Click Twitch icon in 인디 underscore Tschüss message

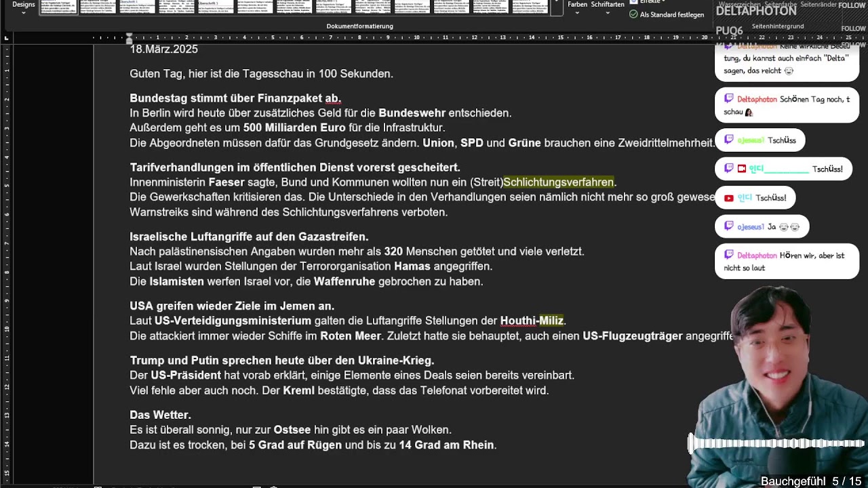coord(728,169)
